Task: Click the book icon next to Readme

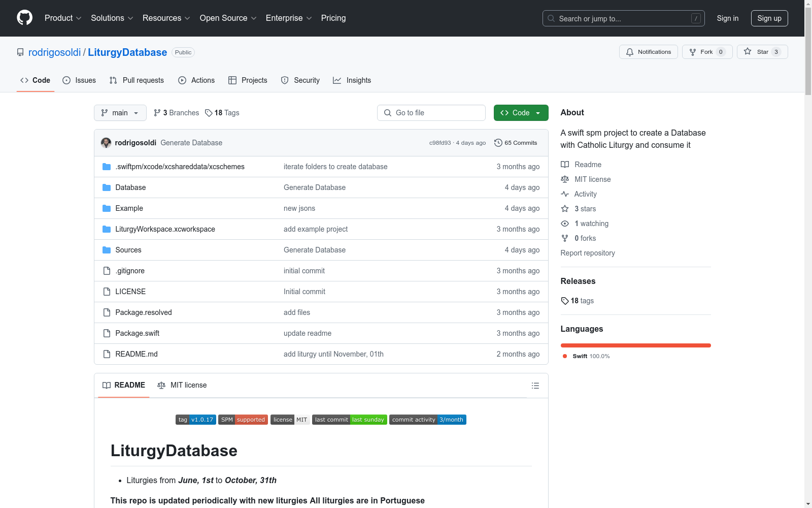Action: coord(565,165)
